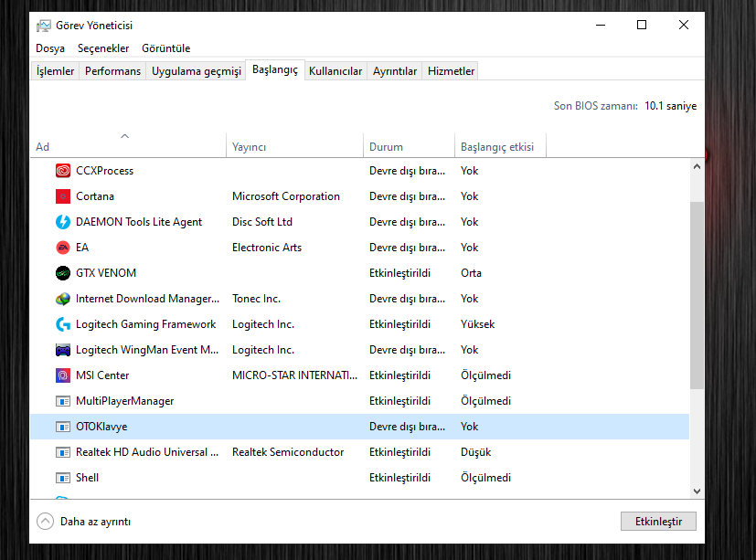The width and height of the screenshot is (756, 560).
Task: Select the EA entry name
Action: click(x=82, y=248)
